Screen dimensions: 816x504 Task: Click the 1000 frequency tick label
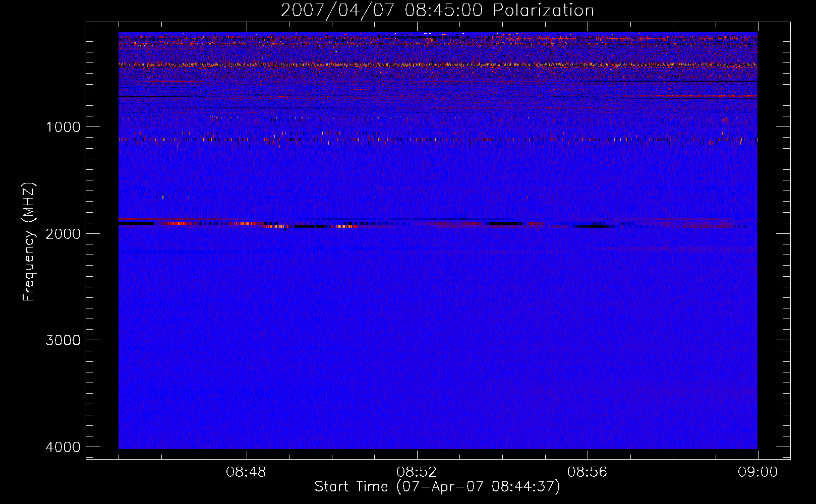click(x=63, y=127)
